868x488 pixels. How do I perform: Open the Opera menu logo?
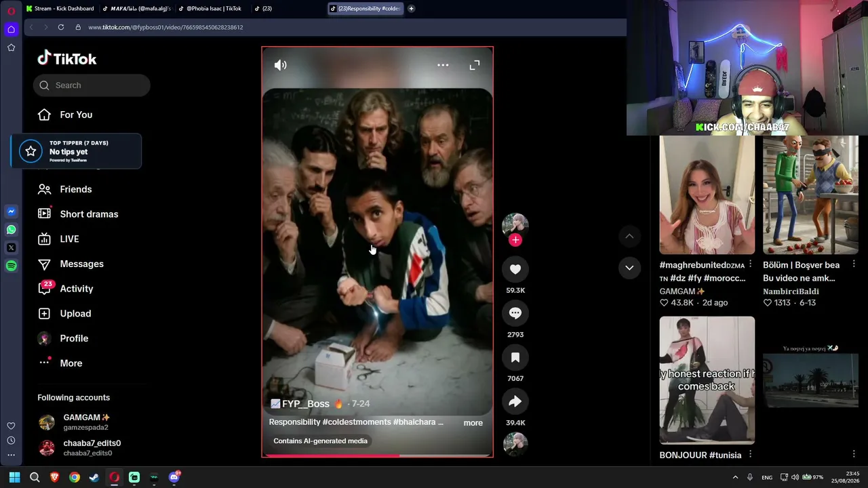(x=11, y=11)
